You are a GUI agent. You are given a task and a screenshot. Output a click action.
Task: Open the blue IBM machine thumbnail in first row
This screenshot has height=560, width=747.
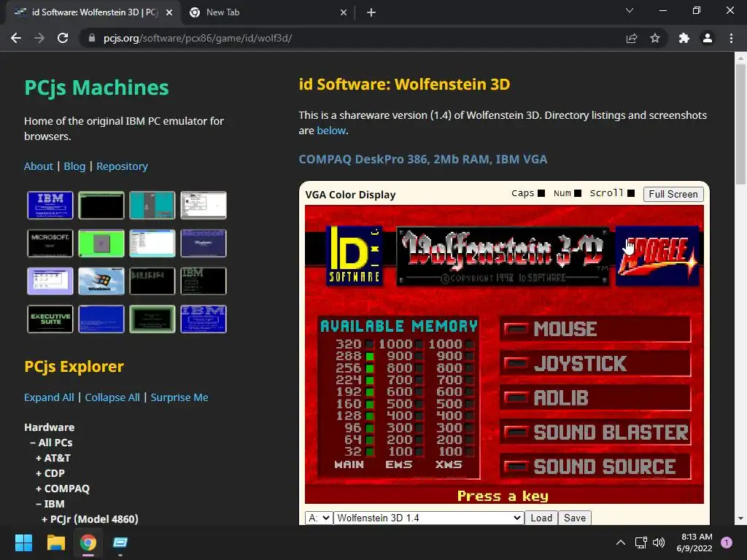click(50, 205)
